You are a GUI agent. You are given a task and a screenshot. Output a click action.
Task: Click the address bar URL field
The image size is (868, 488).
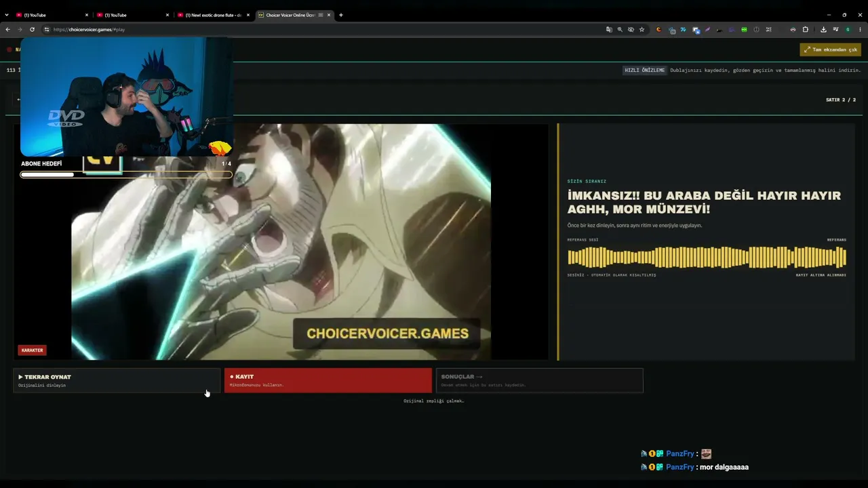(x=325, y=29)
